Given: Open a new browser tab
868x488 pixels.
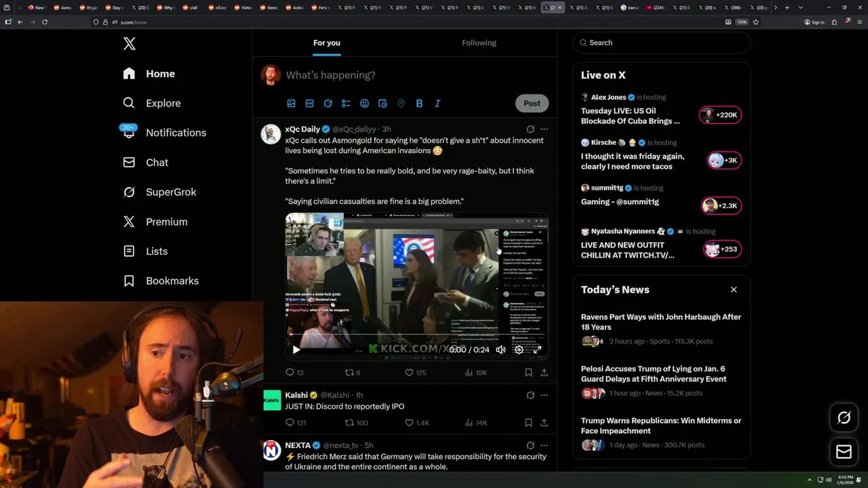Looking at the screenshot, I should pos(787,7).
